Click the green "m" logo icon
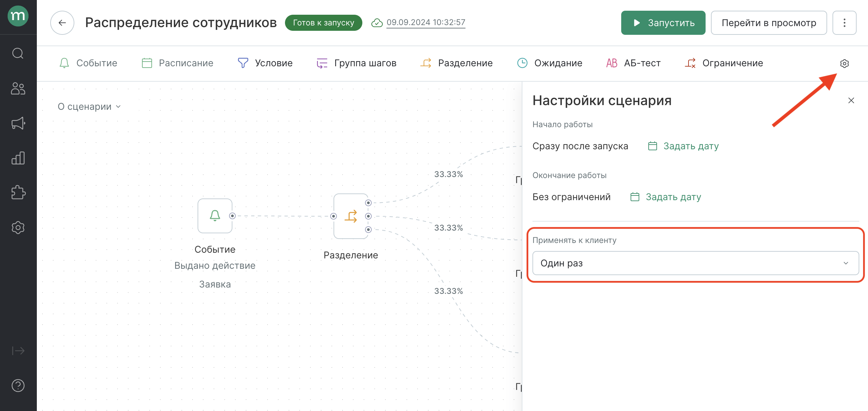 18,15
